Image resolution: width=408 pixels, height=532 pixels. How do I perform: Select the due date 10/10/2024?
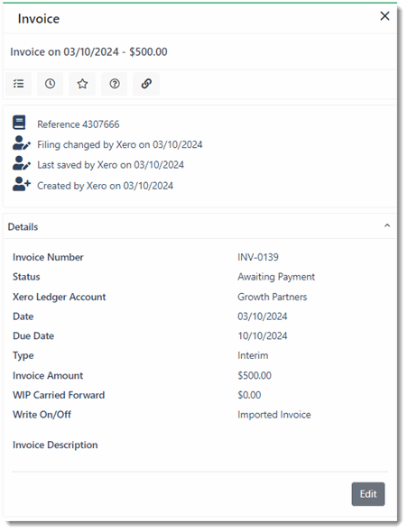click(263, 336)
